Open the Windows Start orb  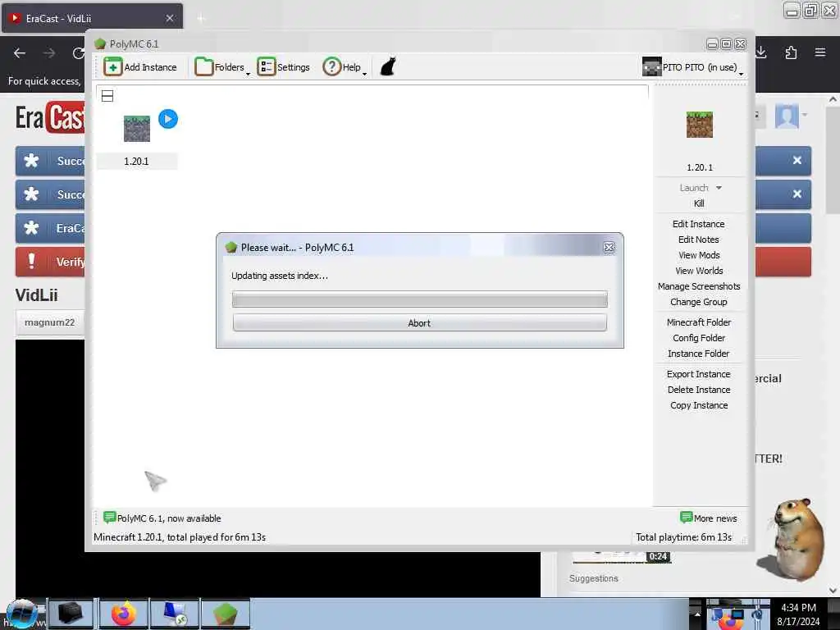tap(21, 614)
